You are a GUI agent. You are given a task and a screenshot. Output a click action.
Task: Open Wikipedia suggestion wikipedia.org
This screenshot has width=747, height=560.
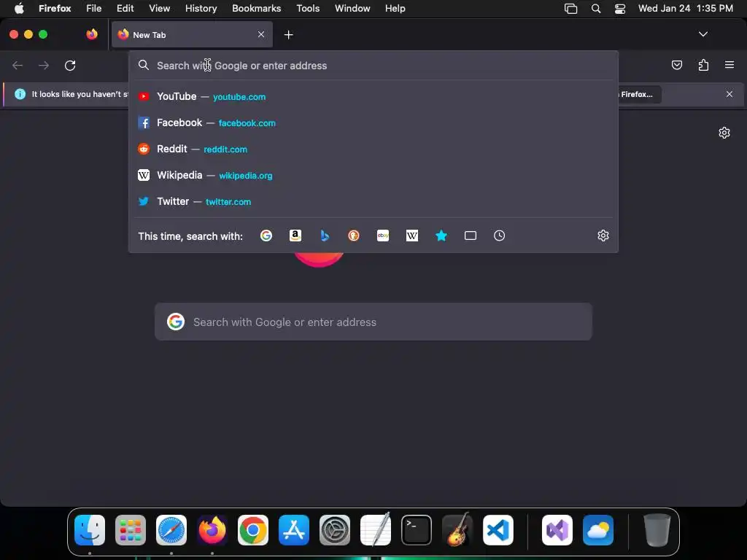(373, 175)
